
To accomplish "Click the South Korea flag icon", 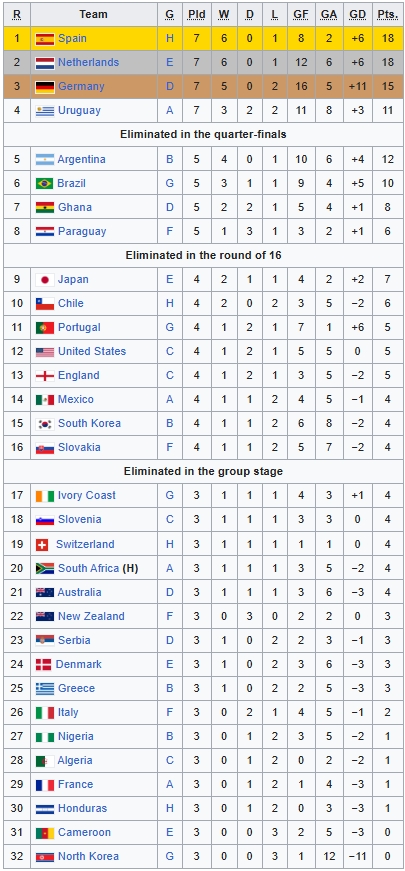I will [44, 423].
